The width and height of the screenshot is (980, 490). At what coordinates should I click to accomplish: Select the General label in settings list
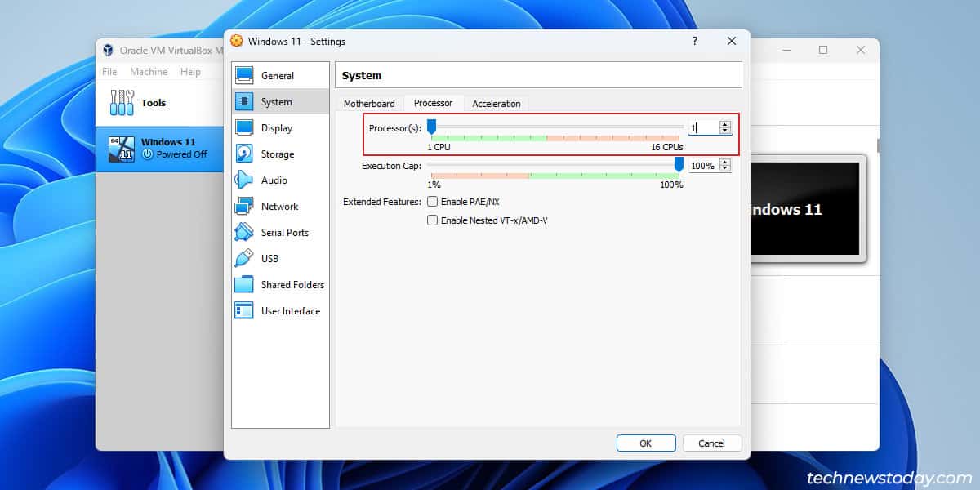[x=278, y=76]
